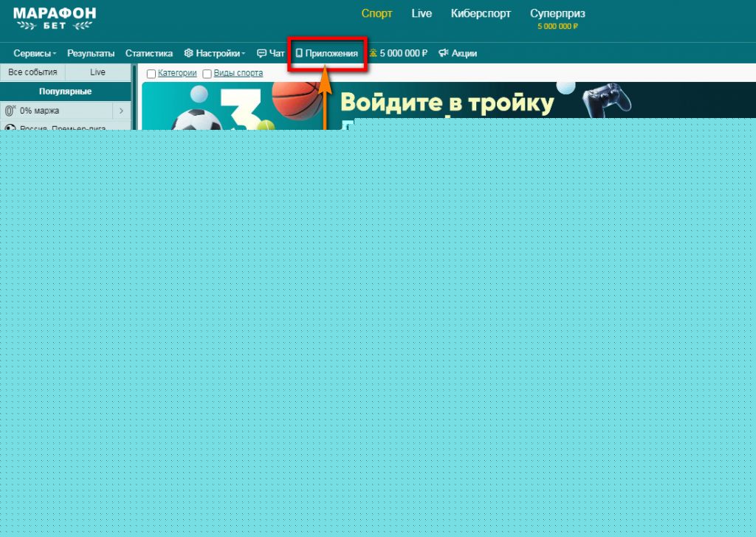Expand the Сервисы dropdown menu

[35, 53]
